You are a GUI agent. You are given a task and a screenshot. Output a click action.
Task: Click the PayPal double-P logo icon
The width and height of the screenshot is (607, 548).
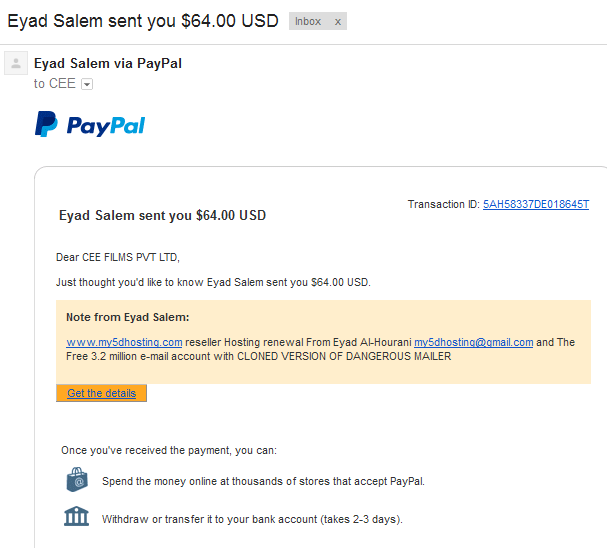coord(46,124)
